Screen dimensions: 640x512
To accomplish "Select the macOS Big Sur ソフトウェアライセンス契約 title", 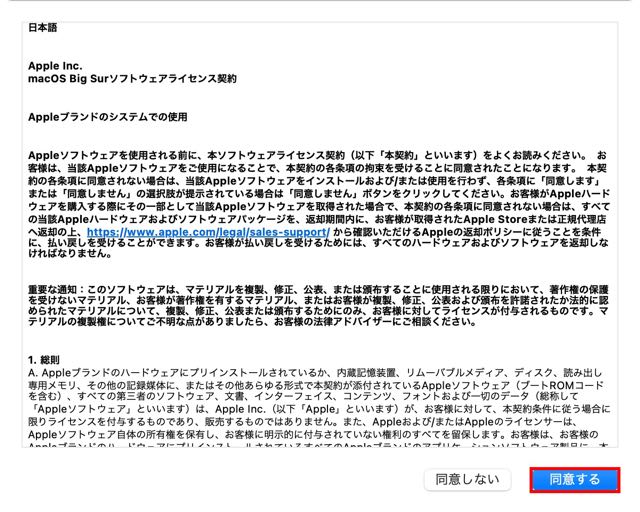I will click(x=132, y=78).
